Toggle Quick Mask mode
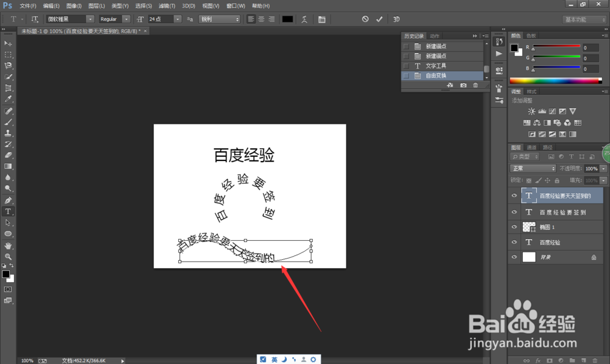610x364 pixels. [x=8, y=290]
